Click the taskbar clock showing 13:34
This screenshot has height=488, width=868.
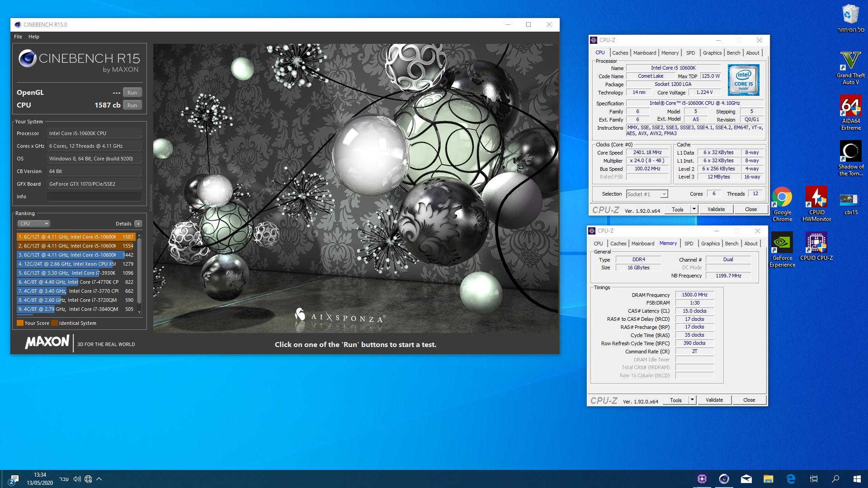coord(40,479)
